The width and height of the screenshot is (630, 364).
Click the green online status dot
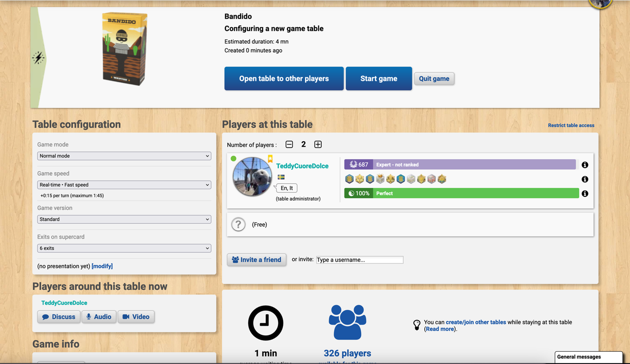(x=233, y=158)
